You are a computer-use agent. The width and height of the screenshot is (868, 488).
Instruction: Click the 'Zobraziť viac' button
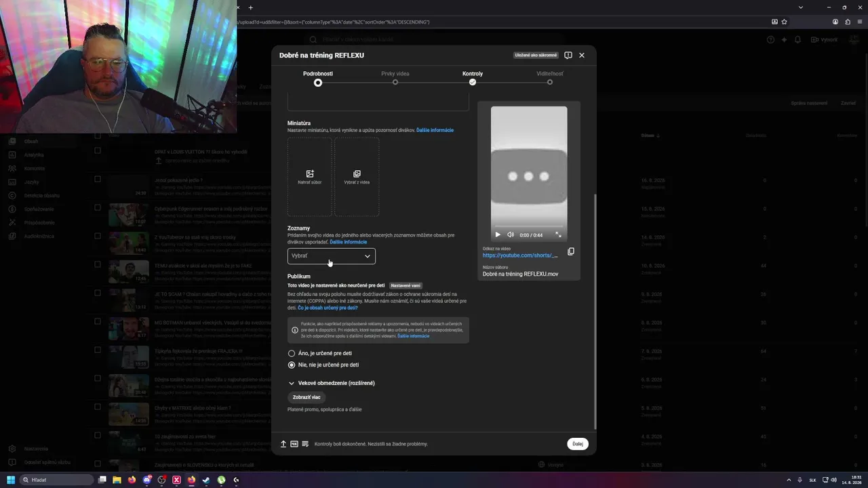click(307, 397)
